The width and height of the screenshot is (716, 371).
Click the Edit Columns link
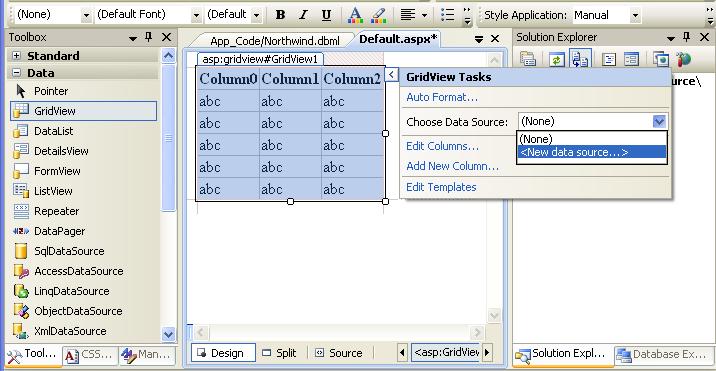(442, 146)
